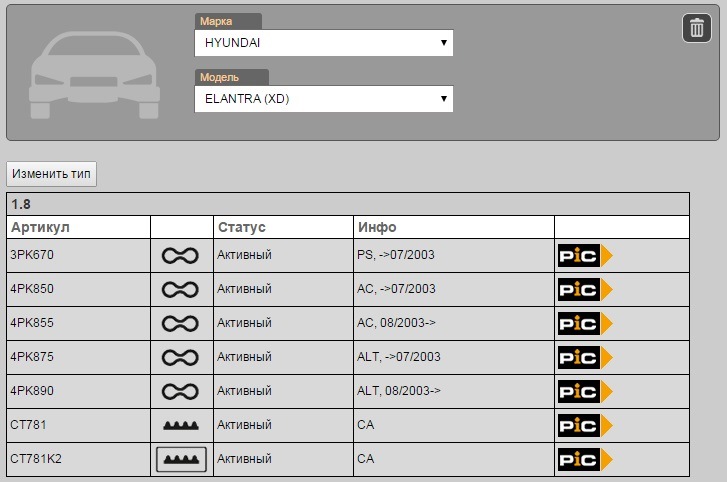
Task: Open PIC image link for CT781
Action: point(585,425)
